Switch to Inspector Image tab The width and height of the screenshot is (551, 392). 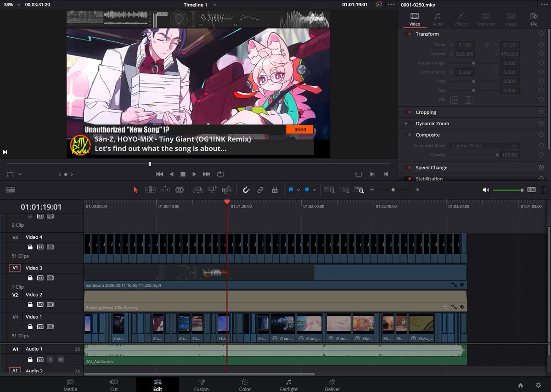point(511,19)
